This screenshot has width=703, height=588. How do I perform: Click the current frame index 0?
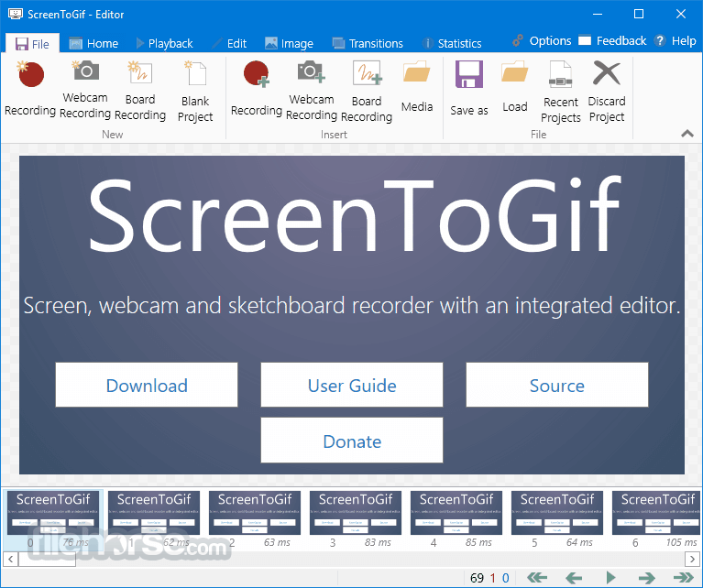pos(505,578)
